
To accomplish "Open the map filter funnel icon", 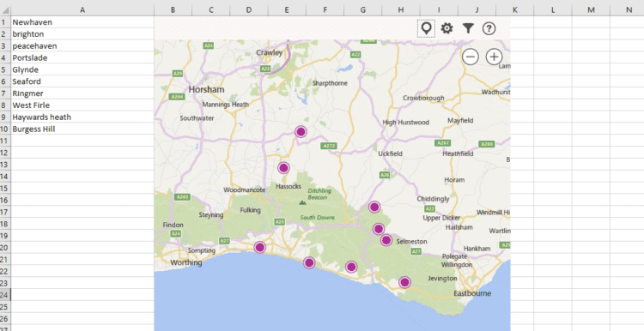I will (x=468, y=28).
